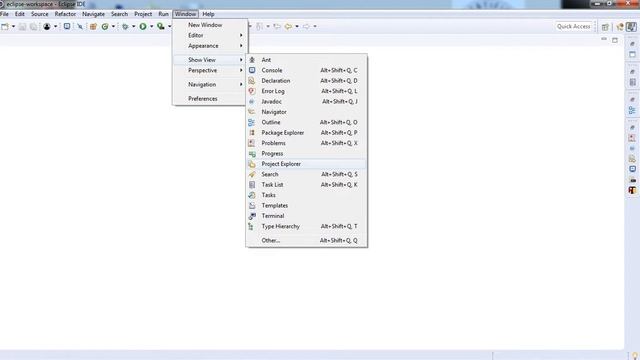
Task: Select Tasks in Show View list
Action: [x=306, y=195]
